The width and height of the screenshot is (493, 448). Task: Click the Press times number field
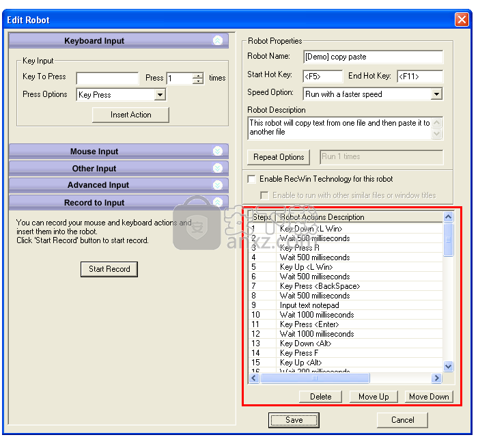point(180,79)
